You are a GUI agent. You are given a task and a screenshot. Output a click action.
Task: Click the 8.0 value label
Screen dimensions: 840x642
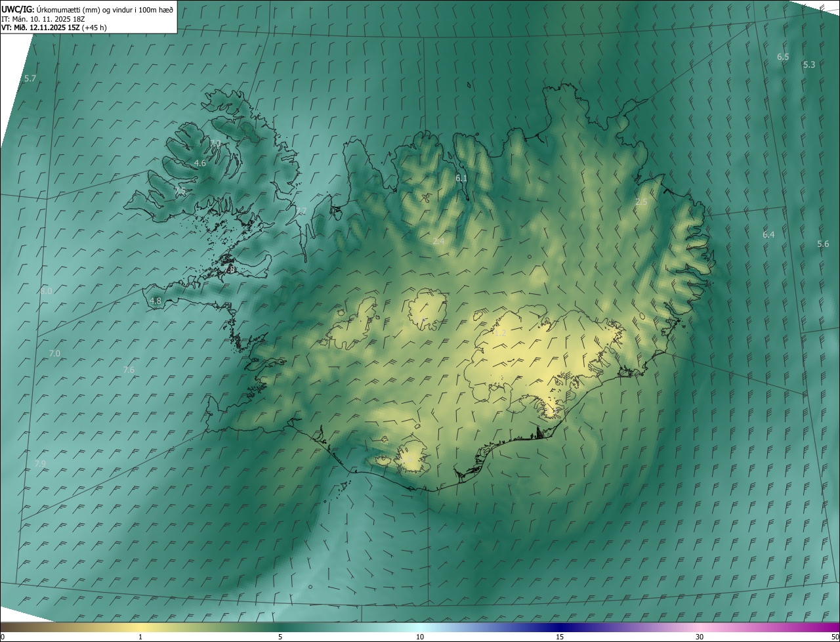[x=46, y=291]
